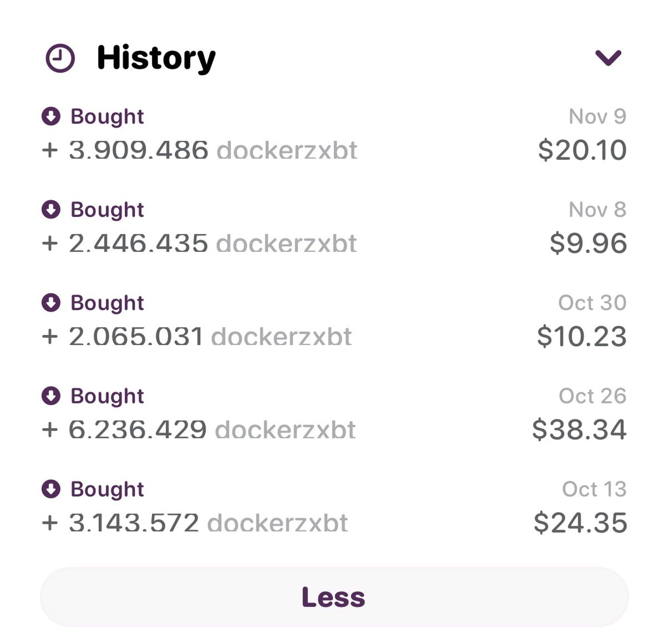Click the Nov 8 Bought arrow icon
Viewport: 669px width, 644px height.
coord(51,209)
